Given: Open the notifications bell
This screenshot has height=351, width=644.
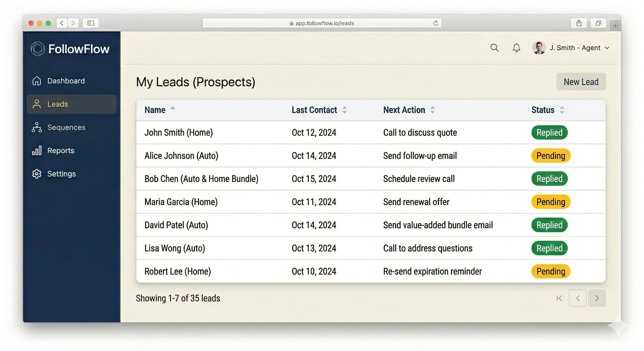Looking at the screenshot, I should tap(516, 48).
